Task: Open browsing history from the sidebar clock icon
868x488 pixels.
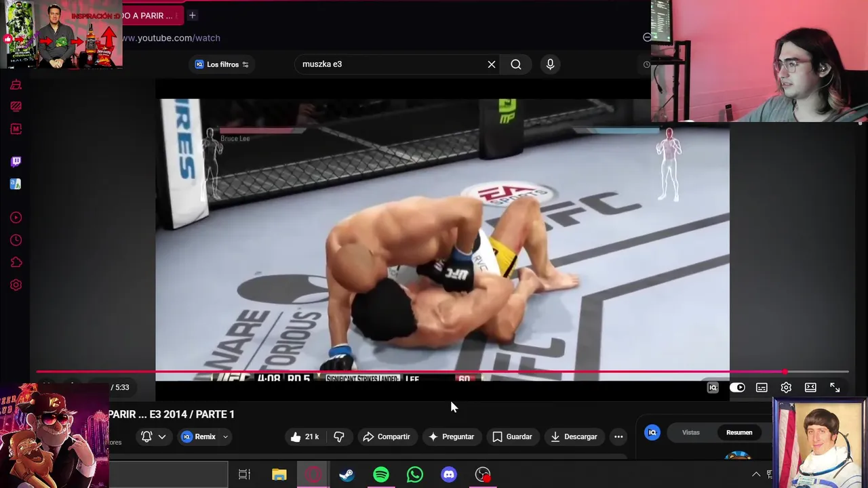Action: point(16,240)
